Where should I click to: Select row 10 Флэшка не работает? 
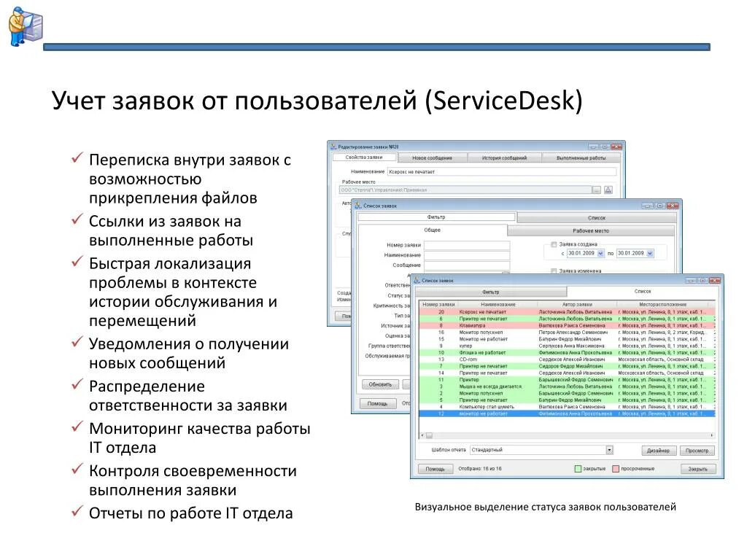[567, 353]
